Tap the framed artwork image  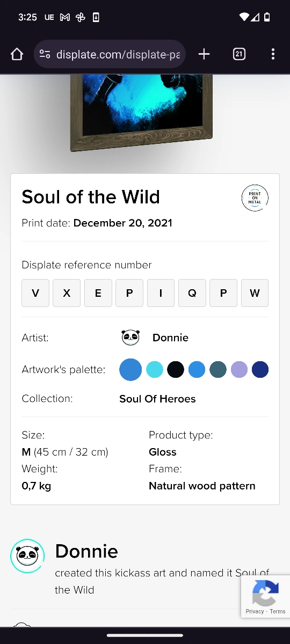[x=141, y=113]
